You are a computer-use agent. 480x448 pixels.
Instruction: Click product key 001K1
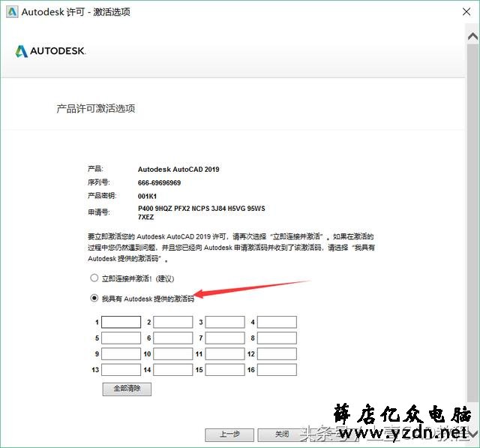[x=147, y=197]
